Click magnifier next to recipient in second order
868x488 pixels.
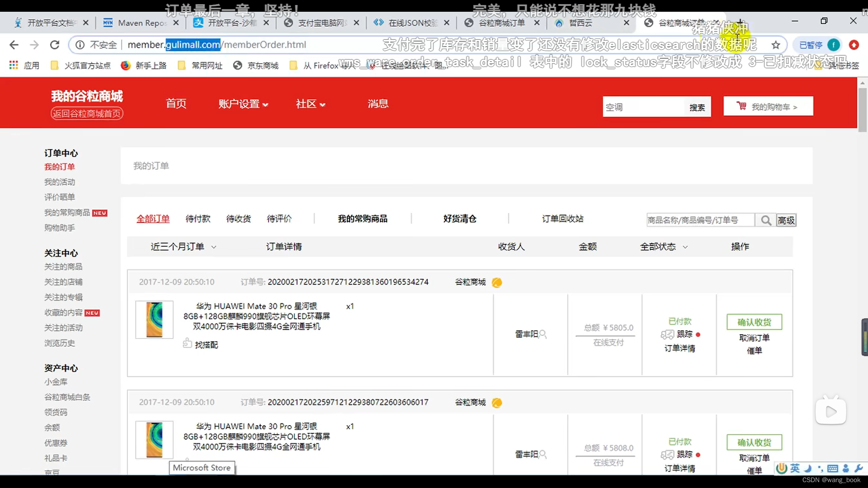click(x=543, y=455)
